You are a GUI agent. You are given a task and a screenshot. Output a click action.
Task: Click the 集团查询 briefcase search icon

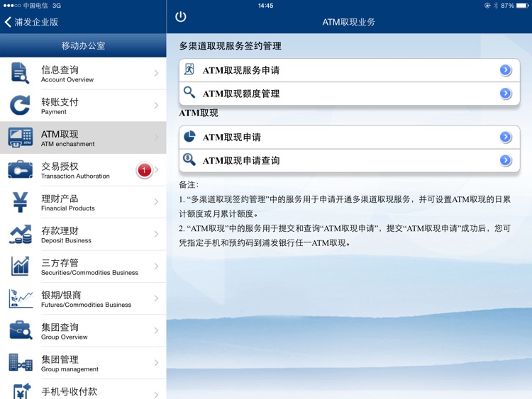(x=21, y=330)
